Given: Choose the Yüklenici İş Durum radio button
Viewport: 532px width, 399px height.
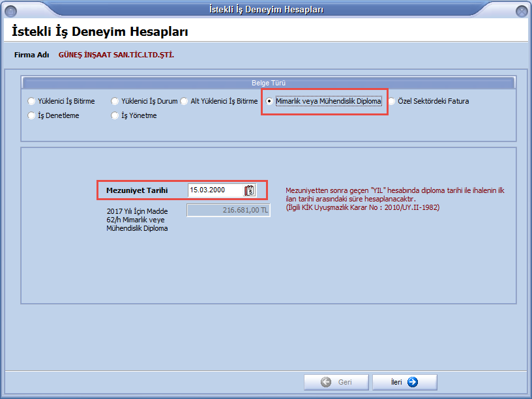Looking at the screenshot, I should point(115,102).
